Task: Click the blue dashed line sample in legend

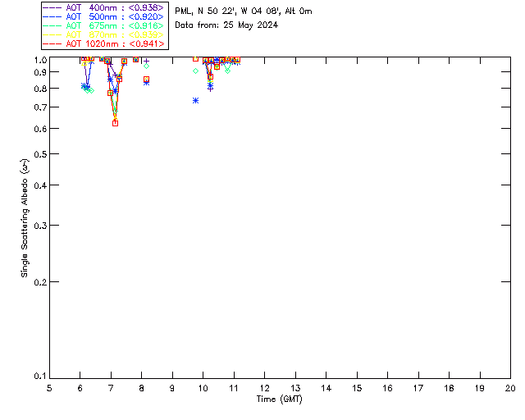Action: (x=52, y=16)
